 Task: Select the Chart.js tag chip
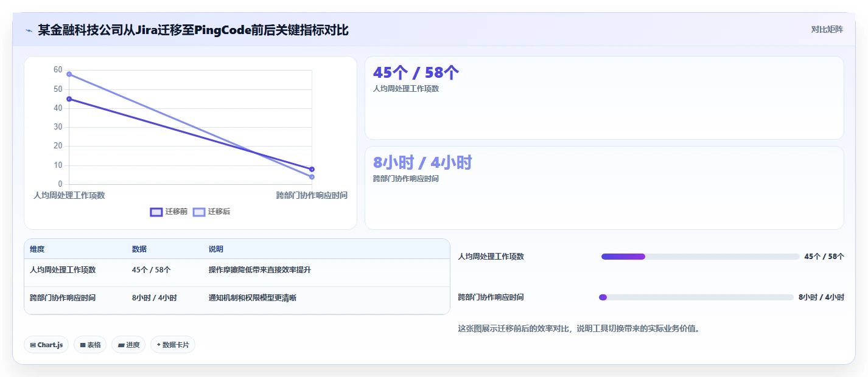(47, 345)
